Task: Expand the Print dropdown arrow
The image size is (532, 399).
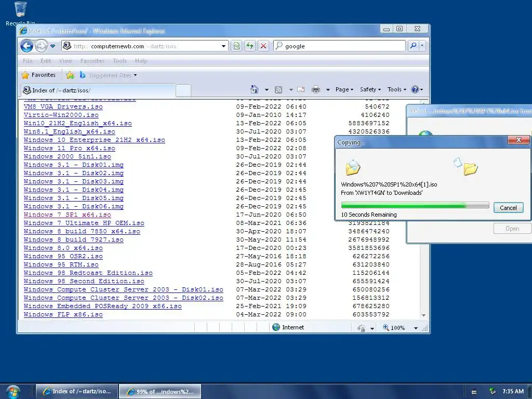Action: [x=328, y=90]
